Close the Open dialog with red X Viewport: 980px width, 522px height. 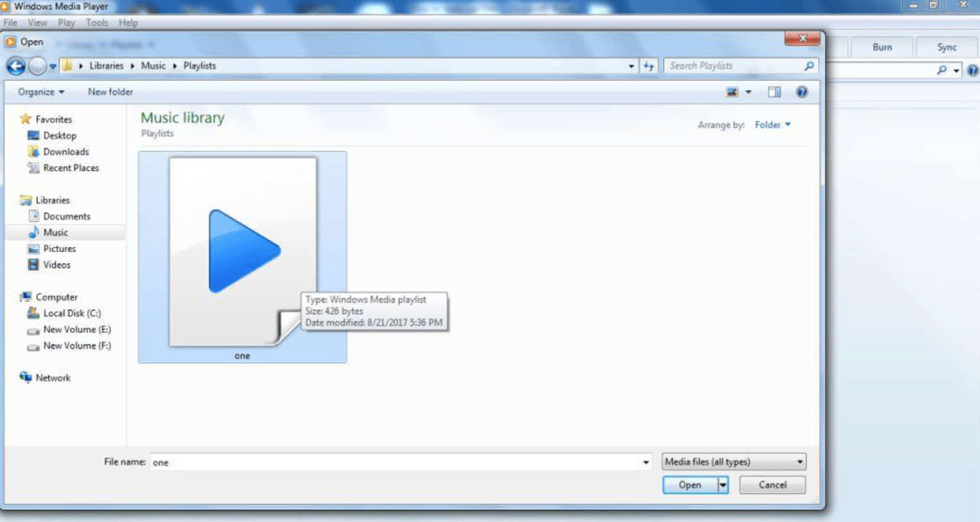click(x=802, y=38)
